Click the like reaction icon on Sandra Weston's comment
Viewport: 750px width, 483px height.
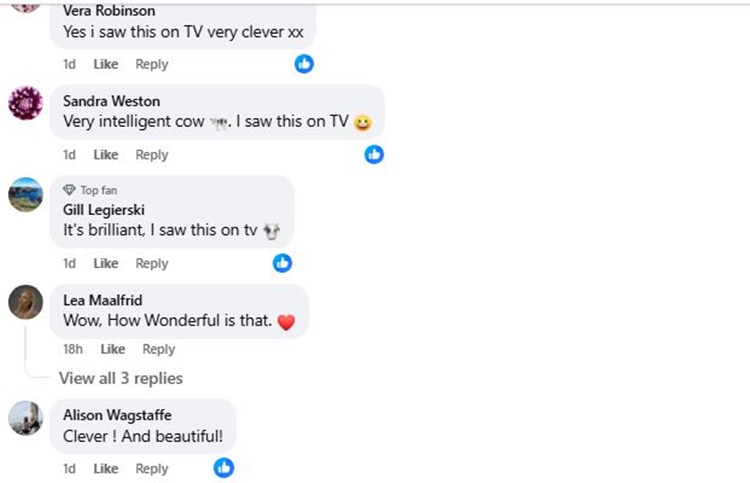374,154
